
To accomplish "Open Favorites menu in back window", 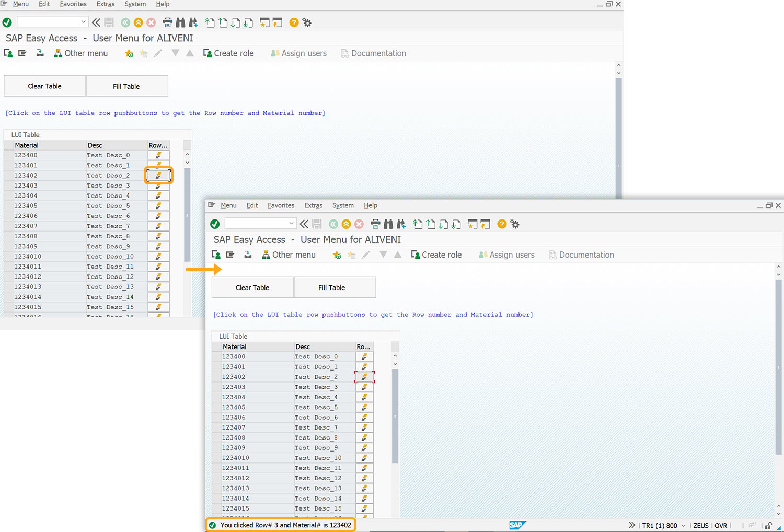I will click(73, 4).
